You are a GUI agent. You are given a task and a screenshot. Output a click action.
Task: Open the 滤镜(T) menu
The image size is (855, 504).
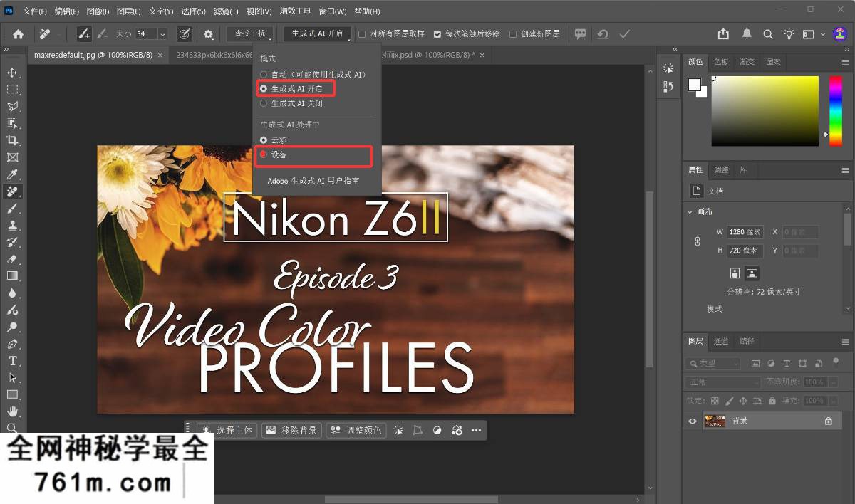(224, 11)
